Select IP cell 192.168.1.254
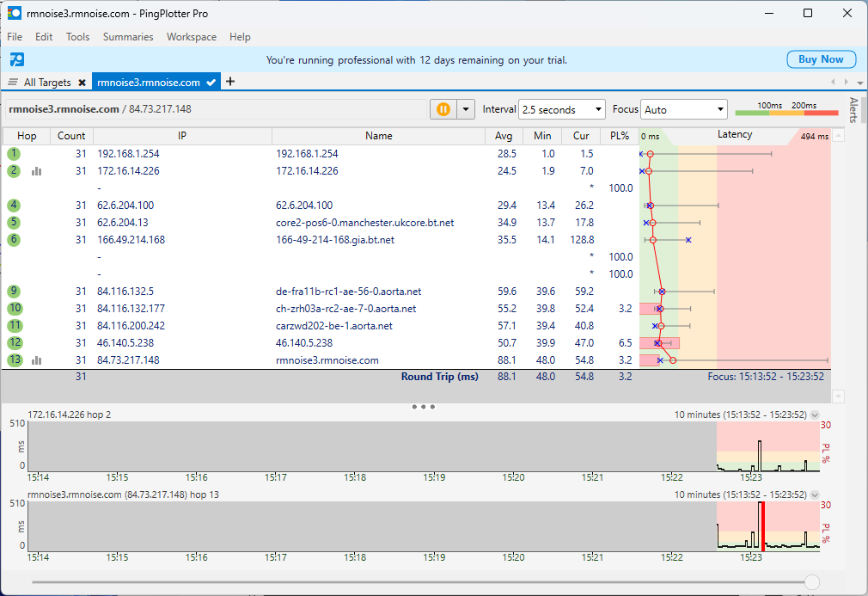 [128, 153]
